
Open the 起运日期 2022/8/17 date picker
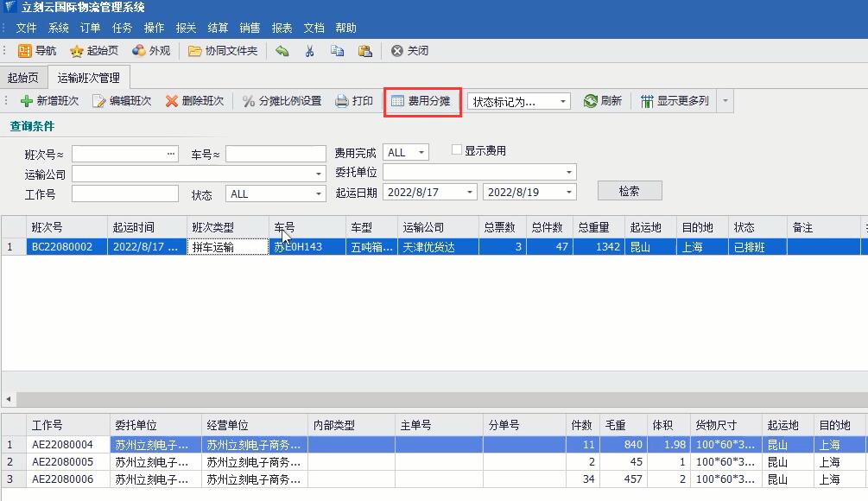coord(470,193)
